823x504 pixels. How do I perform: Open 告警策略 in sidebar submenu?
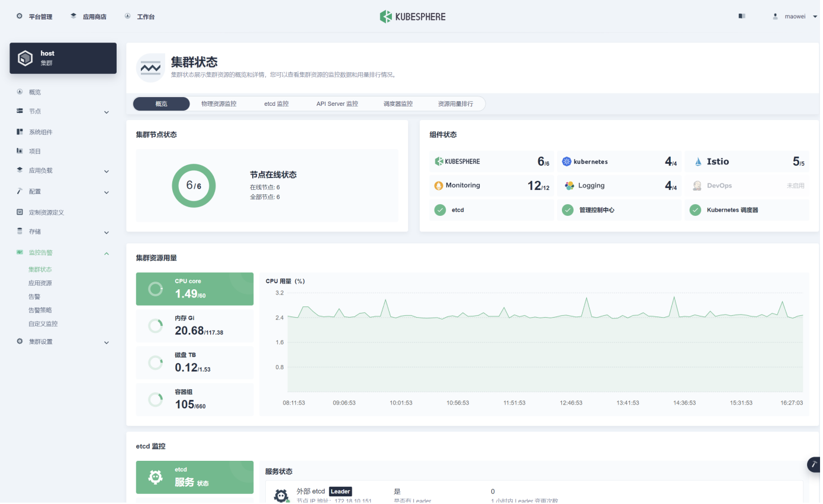pos(40,310)
